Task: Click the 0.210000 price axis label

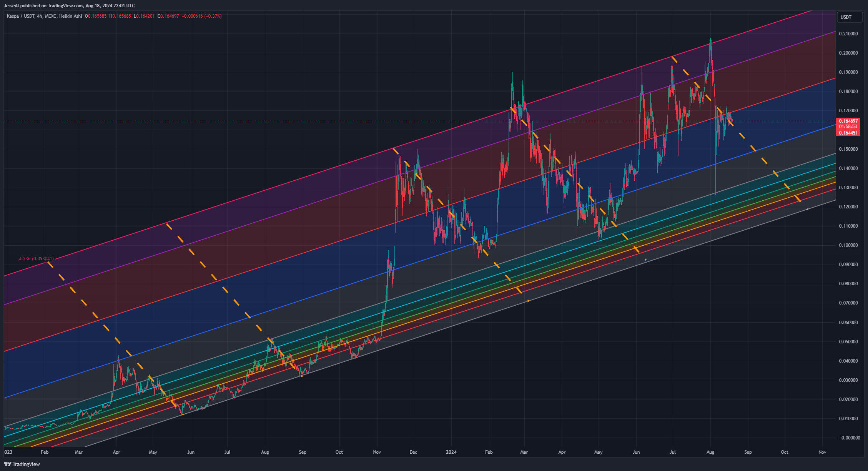Action: 848,34
